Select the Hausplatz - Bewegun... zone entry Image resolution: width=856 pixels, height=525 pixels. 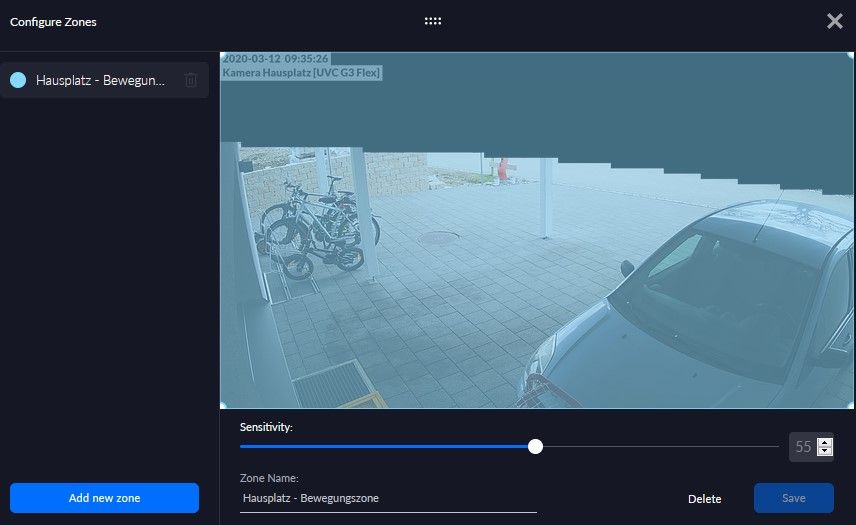(104, 80)
